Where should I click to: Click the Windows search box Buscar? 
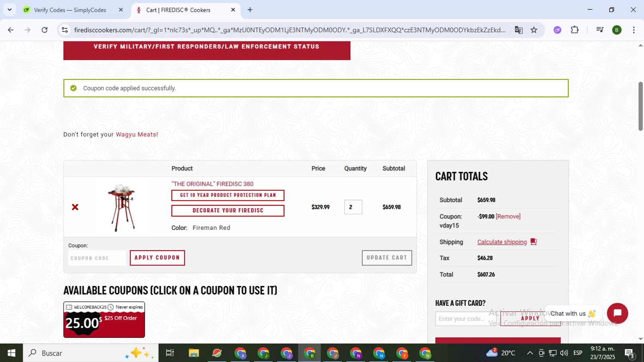pyautogui.click(x=91, y=353)
